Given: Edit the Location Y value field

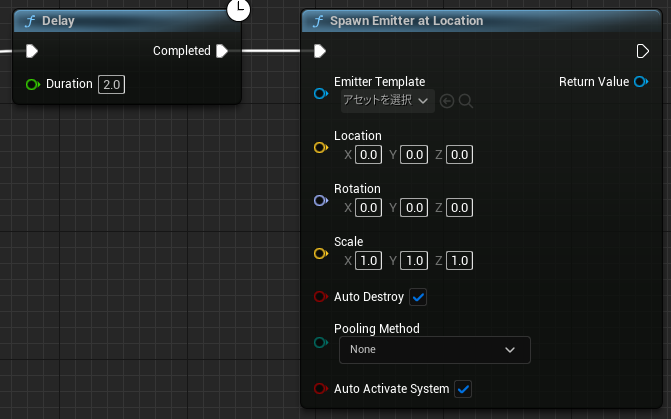Looking at the screenshot, I should coord(414,155).
